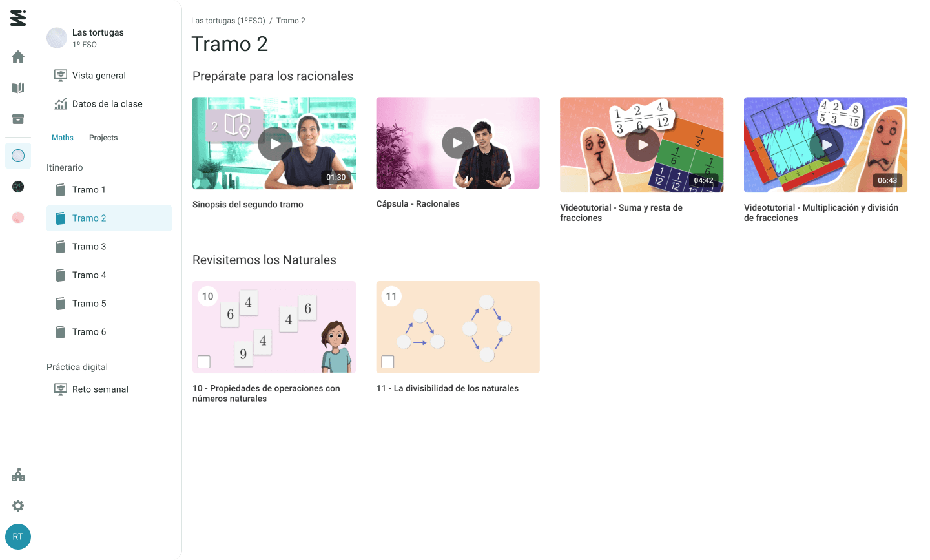Open the settings gear icon
Viewport: 930px width, 560px height.
pos(18,506)
